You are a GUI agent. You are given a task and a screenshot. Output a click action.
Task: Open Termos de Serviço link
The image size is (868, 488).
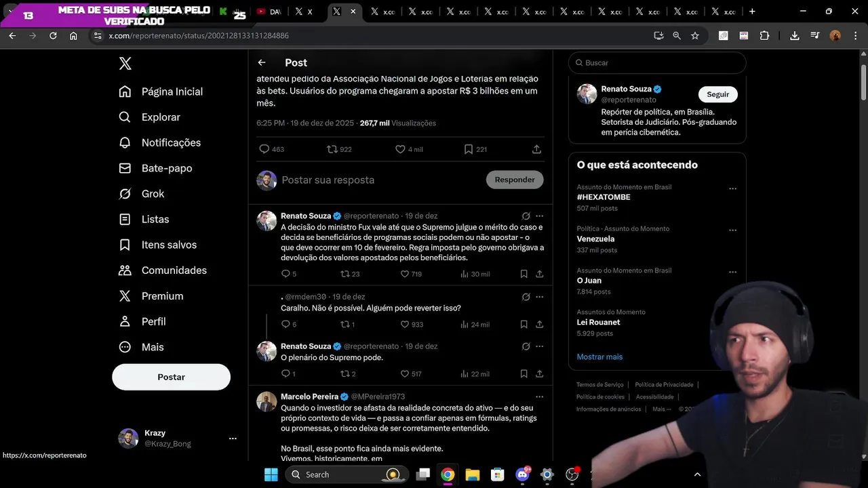(x=600, y=384)
